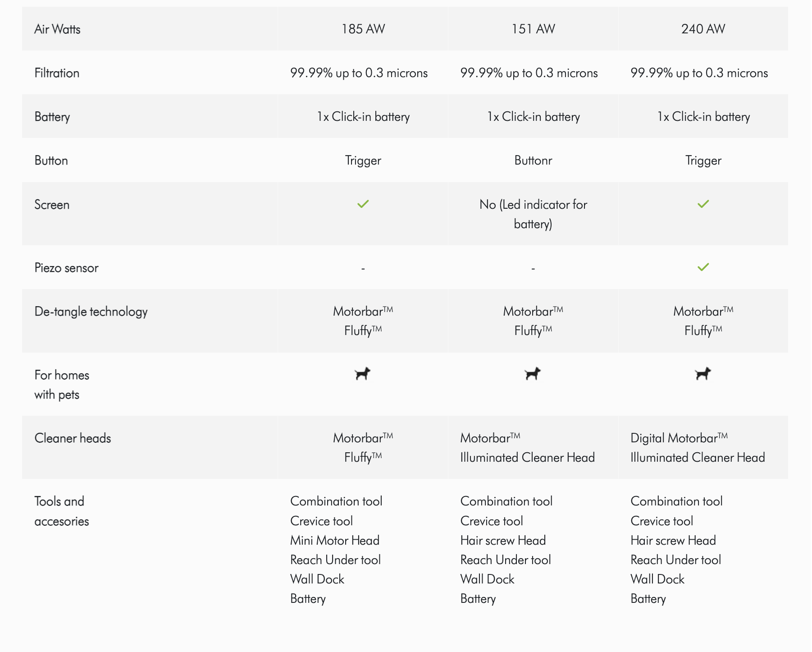Select the 185 AW air watts value
Viewport: 812px width, 652px height.
point(363,29)
